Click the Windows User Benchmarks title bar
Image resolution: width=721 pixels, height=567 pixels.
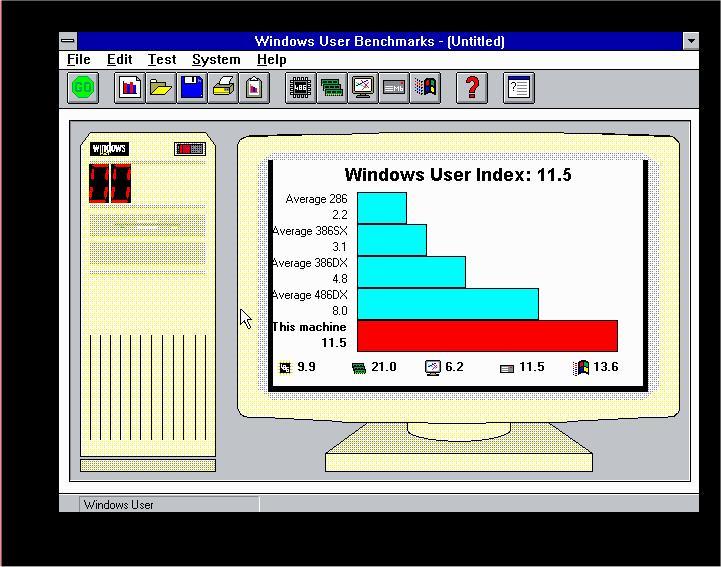tap(379, 41)
